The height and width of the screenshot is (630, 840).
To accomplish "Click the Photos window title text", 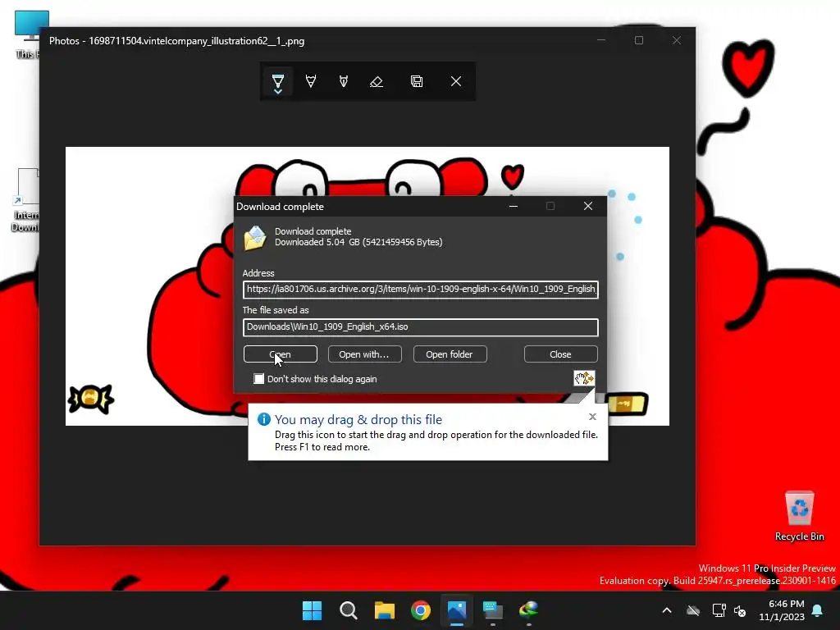I will [x=177, y=41].
